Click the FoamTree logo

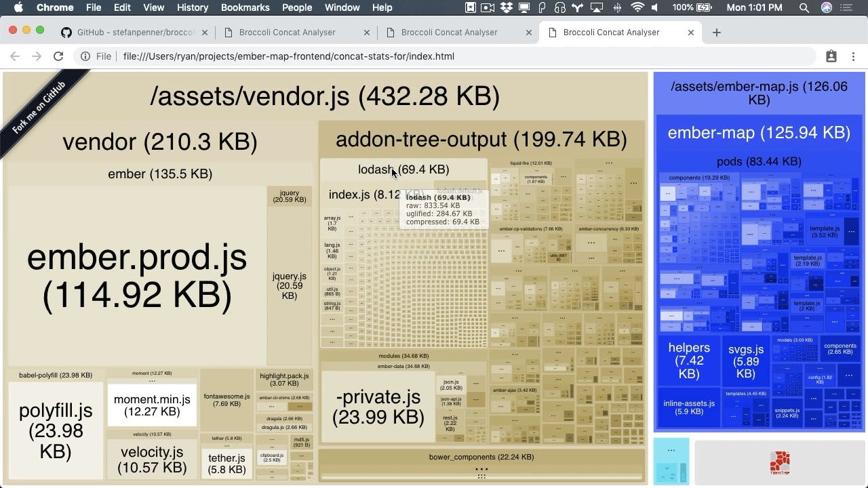(780, 462)
